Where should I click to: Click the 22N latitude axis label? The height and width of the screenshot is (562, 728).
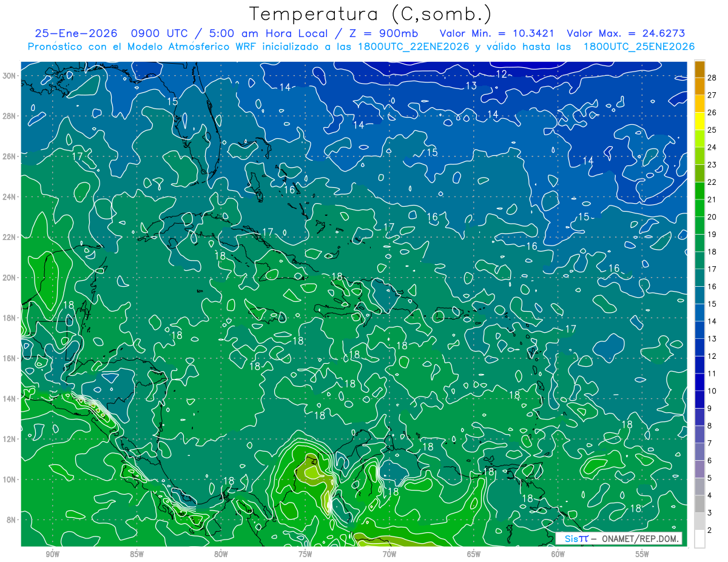tap(10, 237)
